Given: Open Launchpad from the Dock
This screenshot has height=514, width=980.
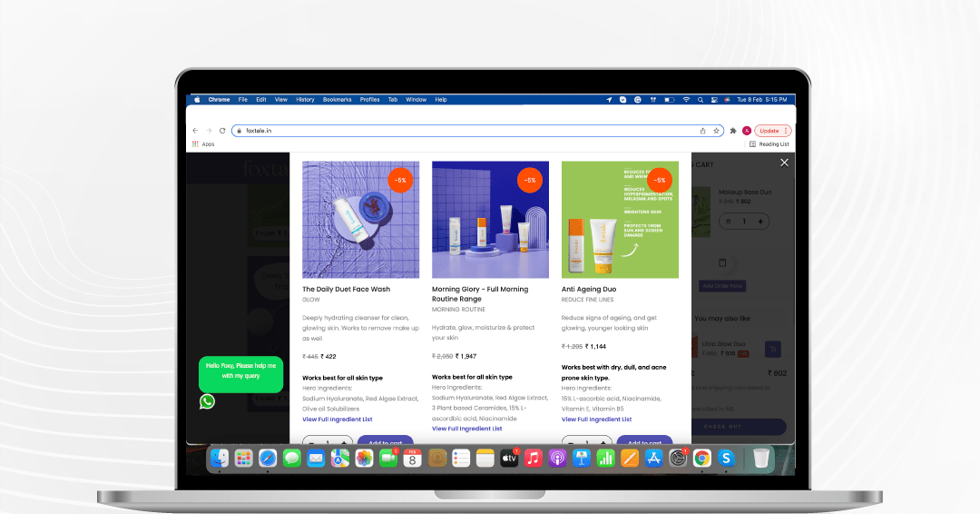Looking at the screenshot, I should coord(244,459).
